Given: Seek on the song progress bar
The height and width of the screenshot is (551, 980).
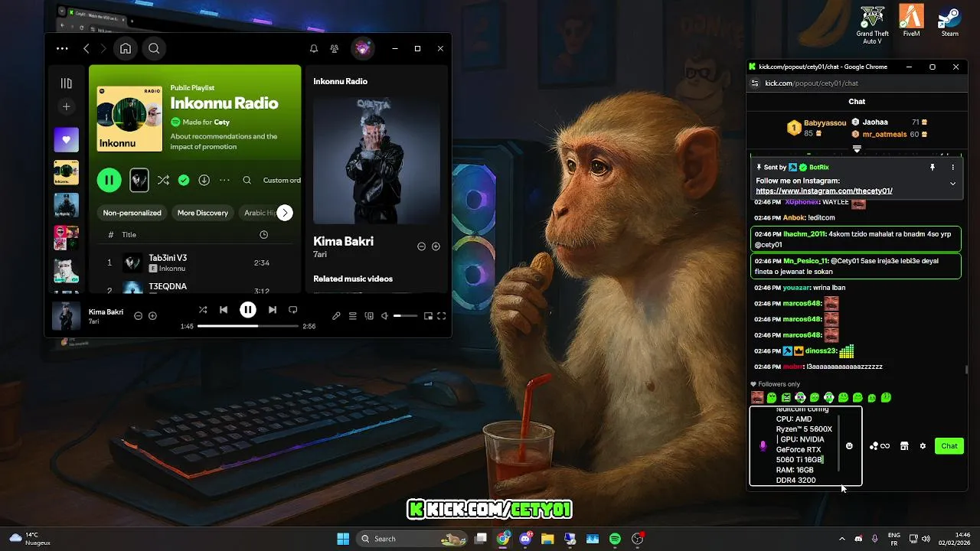Looking at the screenshot, I should point(248,326).
